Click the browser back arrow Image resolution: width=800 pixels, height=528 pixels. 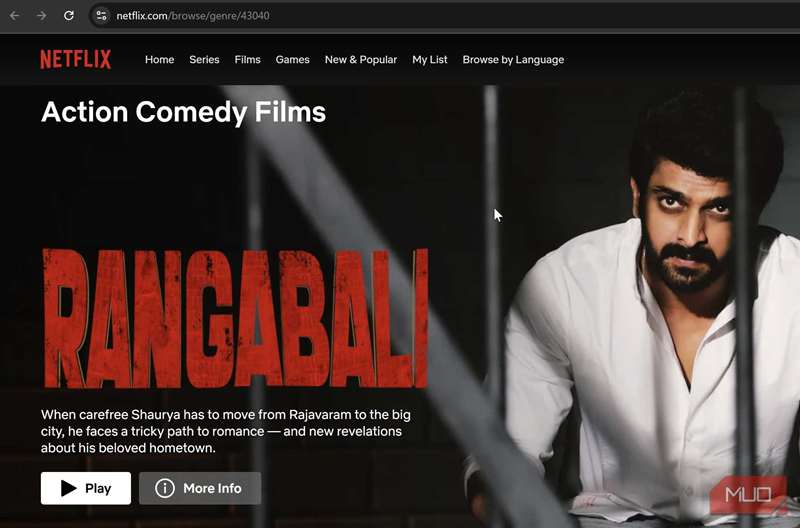coord(14,16)
